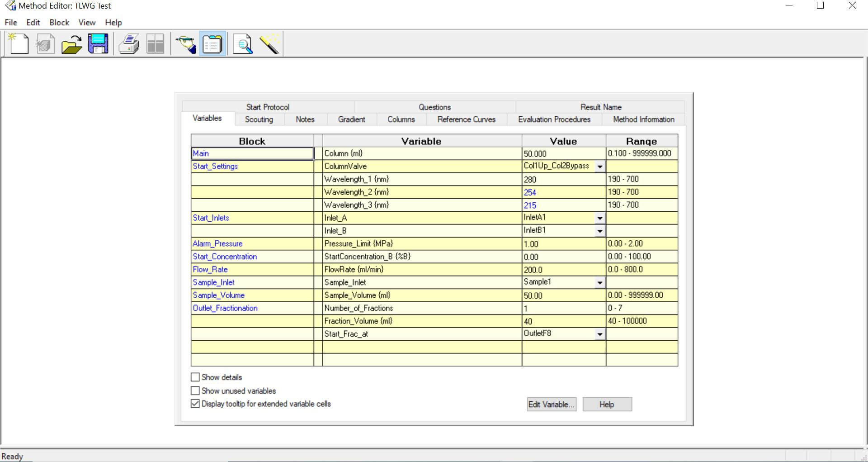Click the FlowRate value field

tap(563, 270)
